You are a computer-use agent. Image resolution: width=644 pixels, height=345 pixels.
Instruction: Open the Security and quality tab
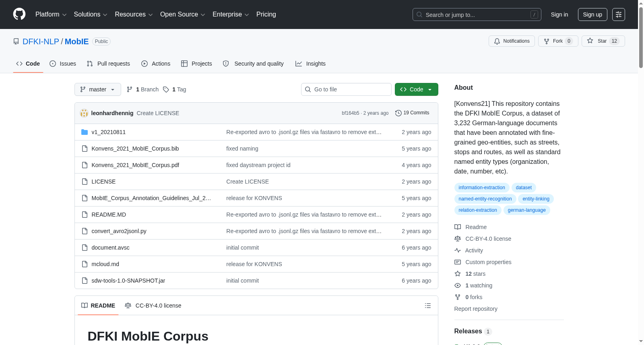pos(253,64)
